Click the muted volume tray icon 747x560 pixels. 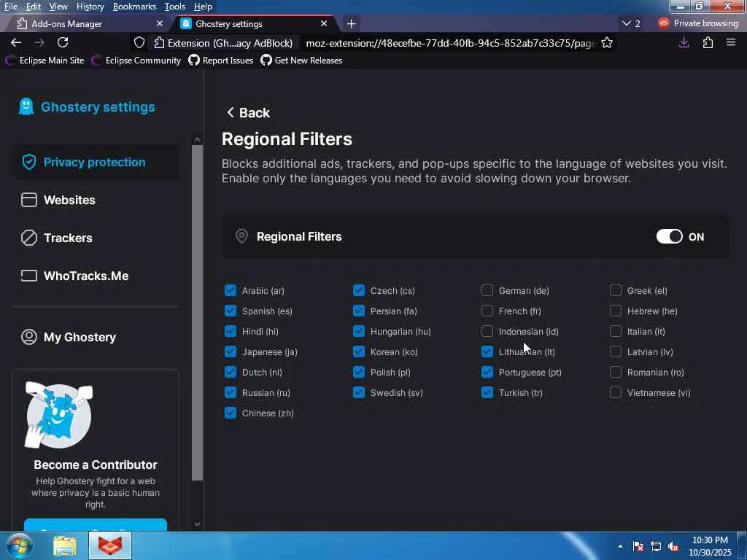pyautogui.click(x=673, y=547)
